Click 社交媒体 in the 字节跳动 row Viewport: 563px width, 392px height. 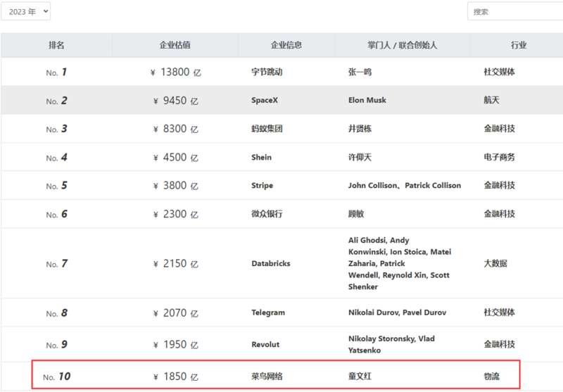[499, 72]
